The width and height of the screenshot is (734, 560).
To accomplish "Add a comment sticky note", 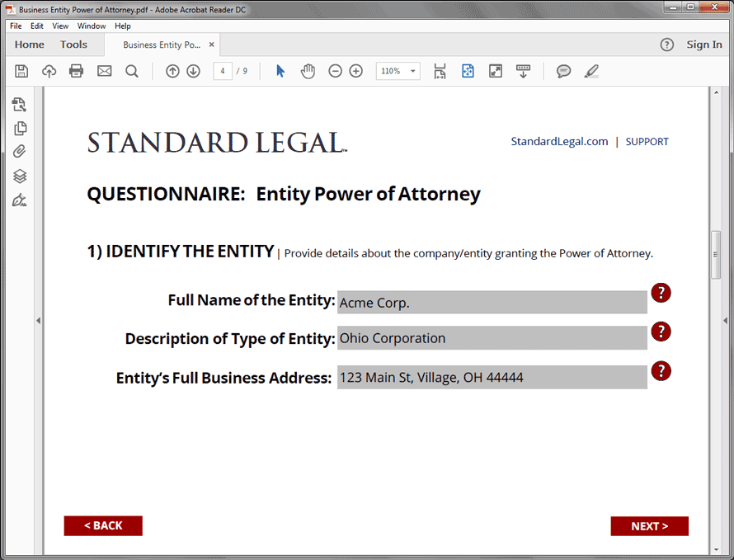I will [x=563, y=71].
